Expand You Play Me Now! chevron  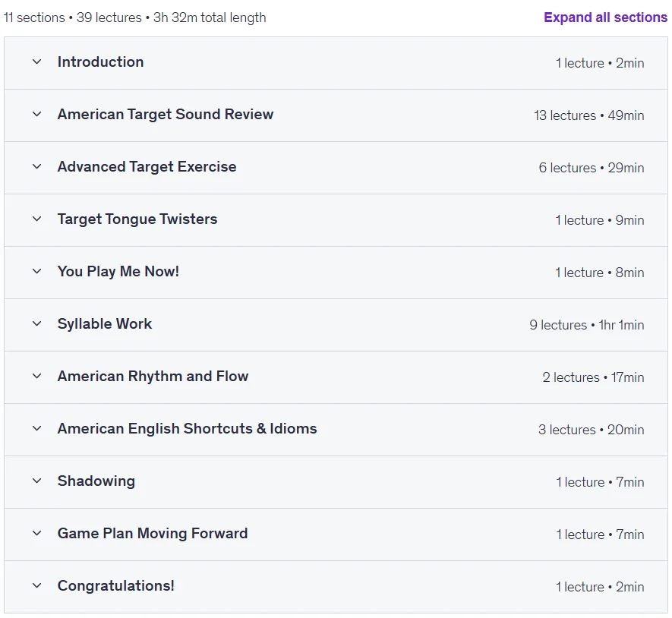tap(37, 271)
